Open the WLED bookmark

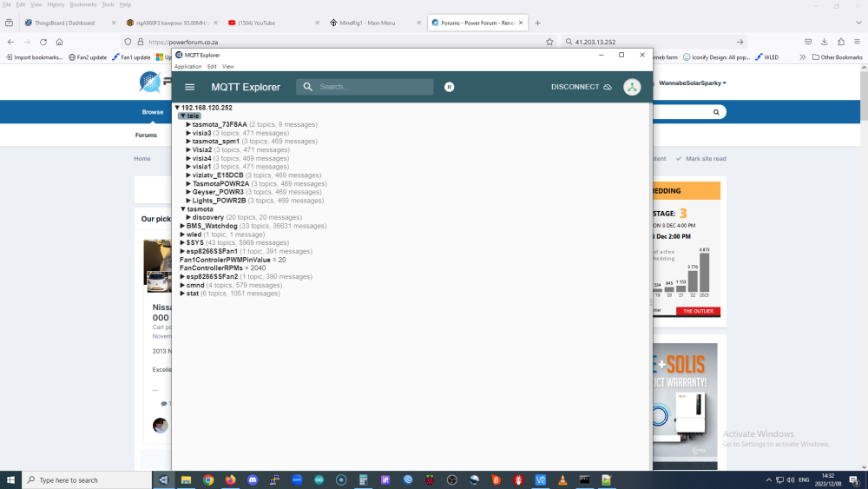click(x=766, y=57)
